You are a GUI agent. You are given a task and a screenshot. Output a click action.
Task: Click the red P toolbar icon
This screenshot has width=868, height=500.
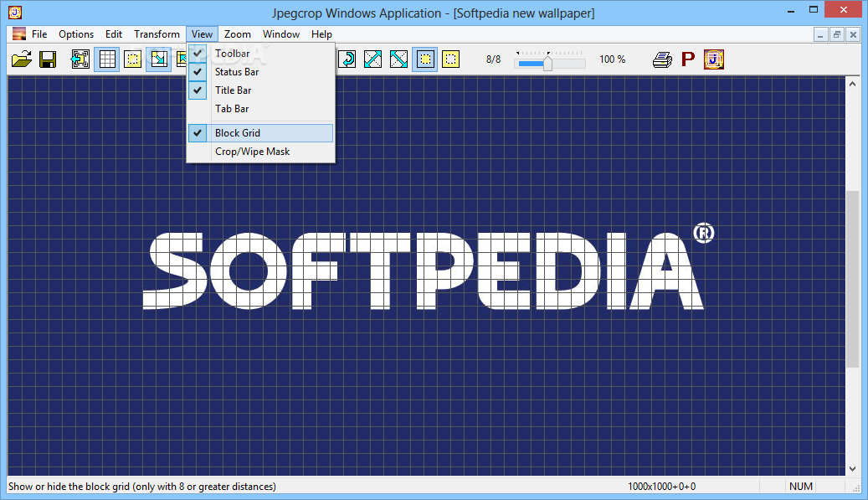(x=687, y=59)
